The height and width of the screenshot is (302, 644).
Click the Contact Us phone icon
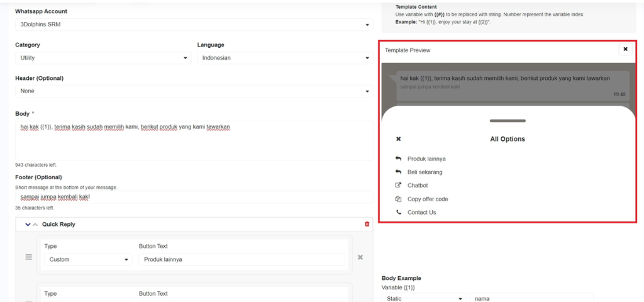[398, 213]
